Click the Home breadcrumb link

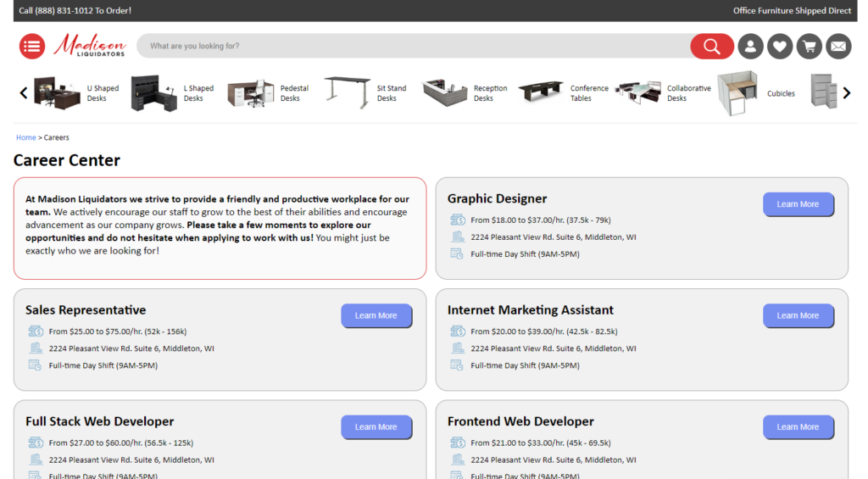coord(25,137)
